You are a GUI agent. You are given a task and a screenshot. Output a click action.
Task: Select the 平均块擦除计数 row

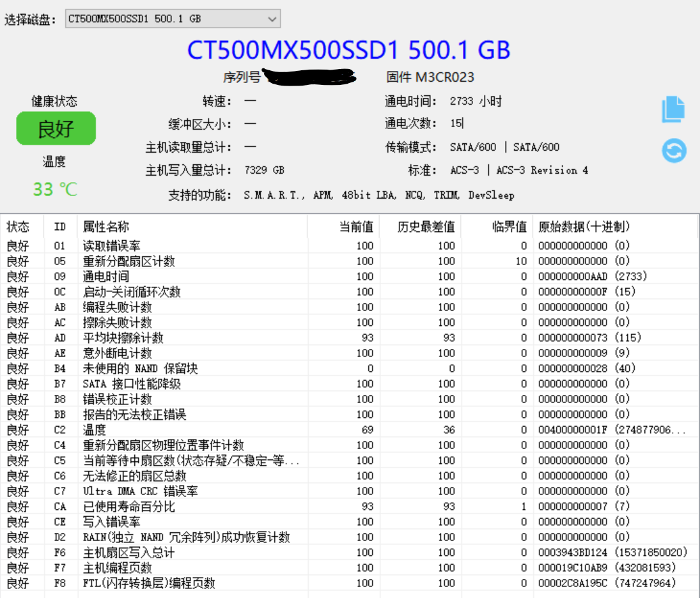pos(348,338)
